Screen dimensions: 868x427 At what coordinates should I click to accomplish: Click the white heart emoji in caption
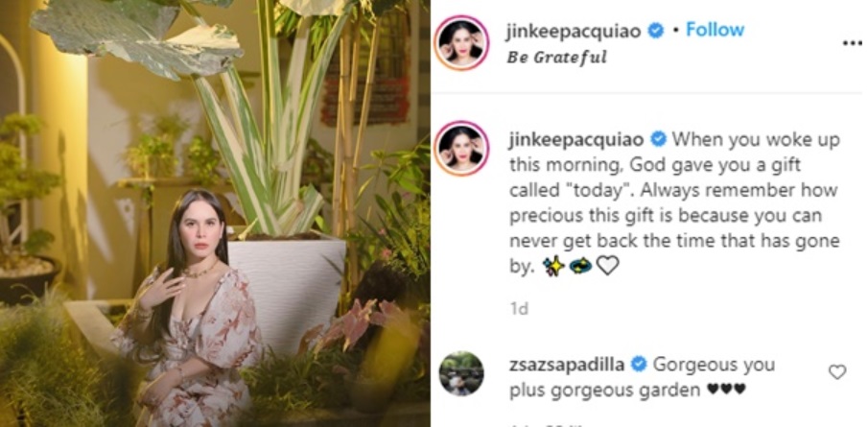click(607, 267)
